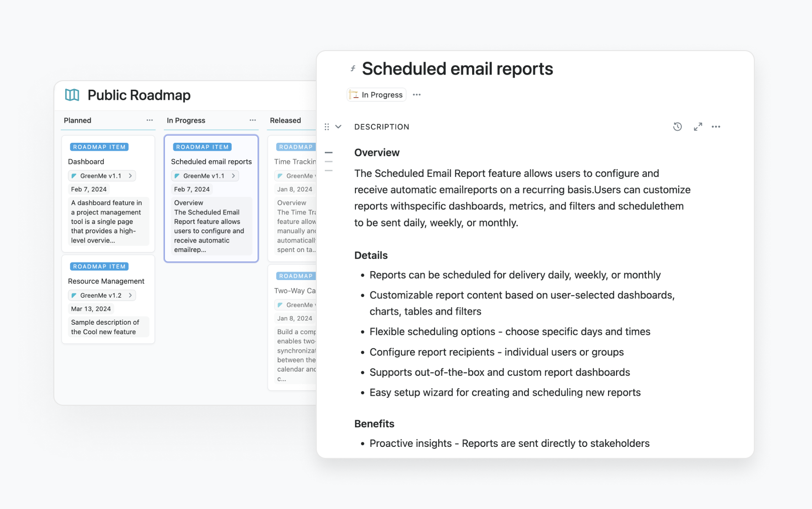
Task: Grab the Description section drag handle
Action: pos(327,127)
